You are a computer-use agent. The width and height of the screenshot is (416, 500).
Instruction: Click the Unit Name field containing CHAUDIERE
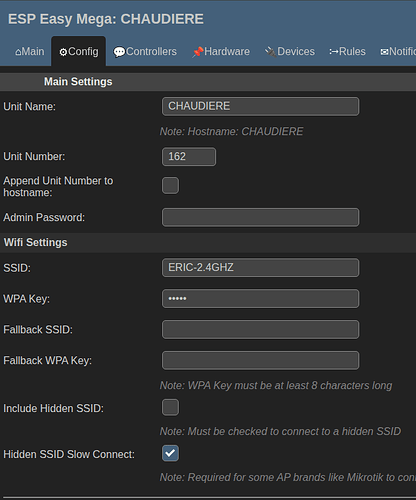pos(260,106)
